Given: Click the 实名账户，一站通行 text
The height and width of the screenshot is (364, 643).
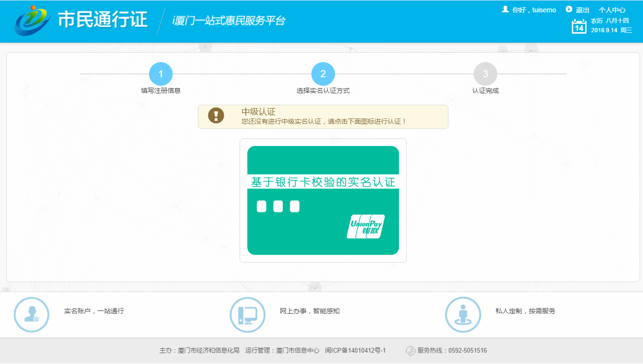Looking at the screenshot, I should pos(94,311).
